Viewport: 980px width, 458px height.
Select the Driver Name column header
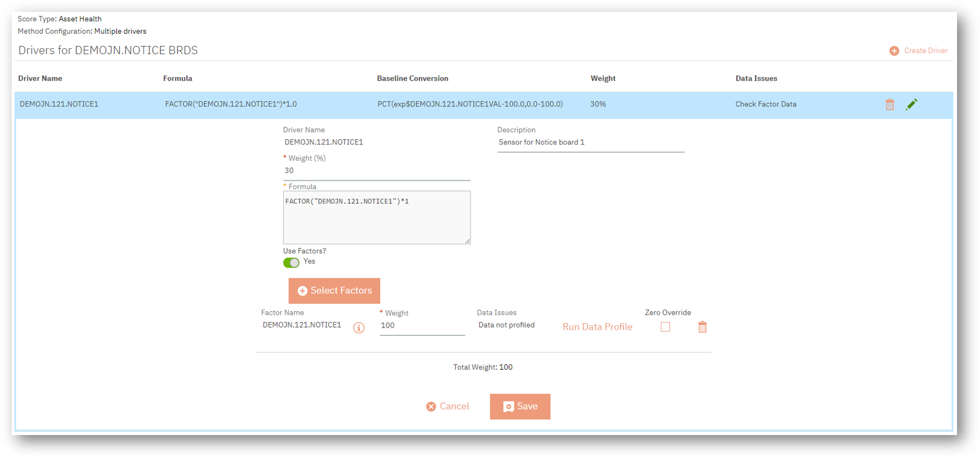tap(40, 78)
